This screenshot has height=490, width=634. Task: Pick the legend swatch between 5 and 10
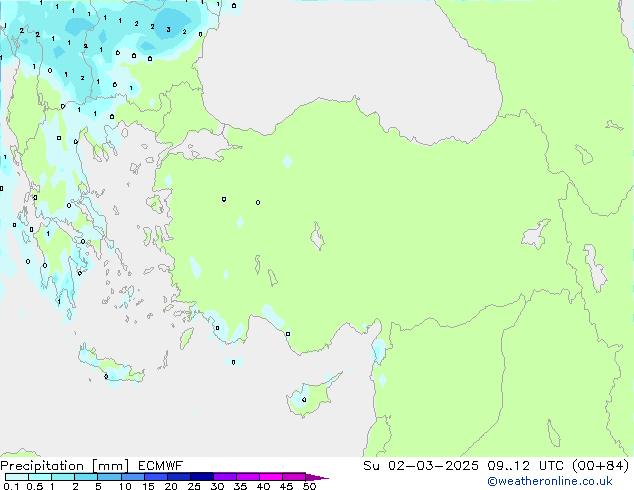[x=109, y=477]
